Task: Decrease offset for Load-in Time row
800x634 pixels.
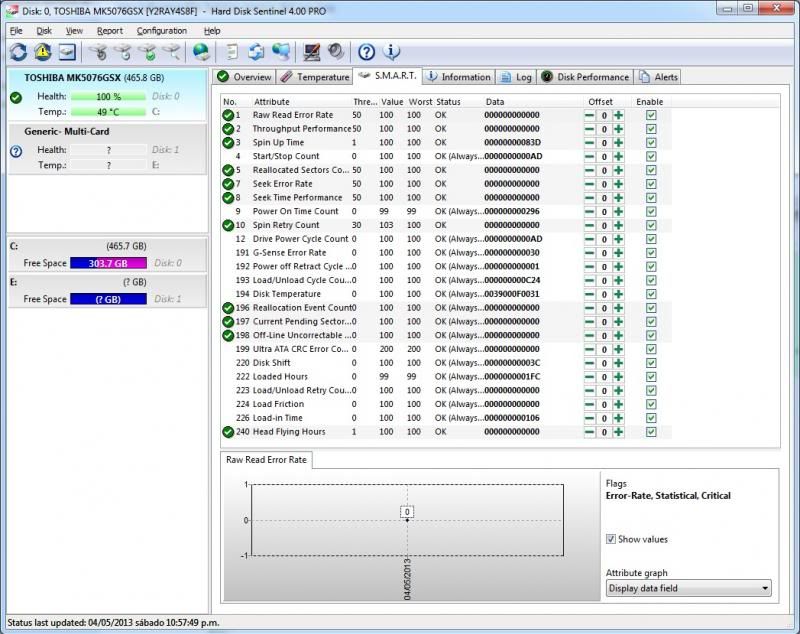Action: (589, 418)
